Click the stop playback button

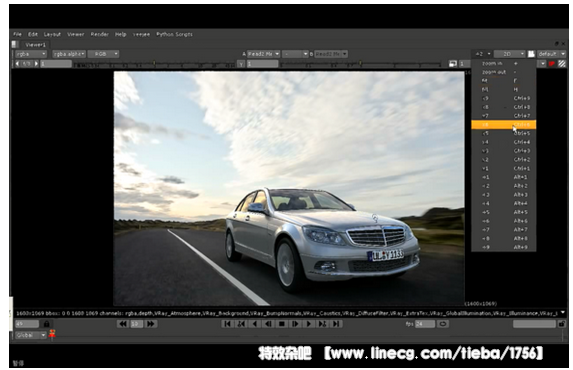[x=281, y=324]
